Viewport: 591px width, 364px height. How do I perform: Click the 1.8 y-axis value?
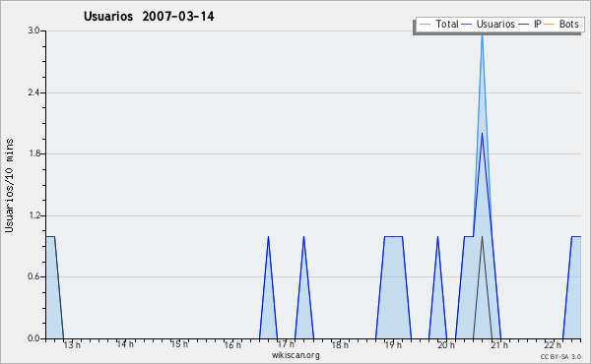(x=34, y=153)
